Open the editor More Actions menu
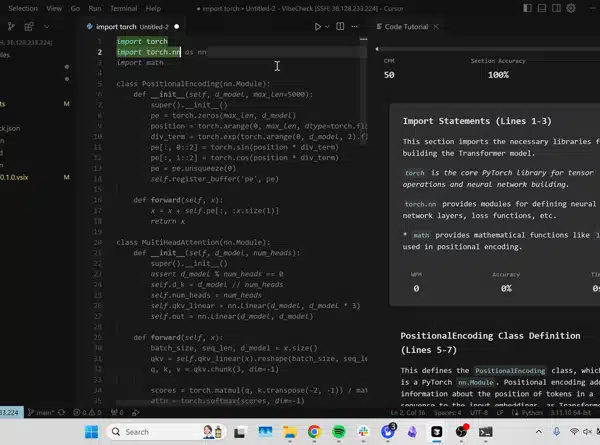The height and width of the screenshot is (445, 600). pos(355,26)
